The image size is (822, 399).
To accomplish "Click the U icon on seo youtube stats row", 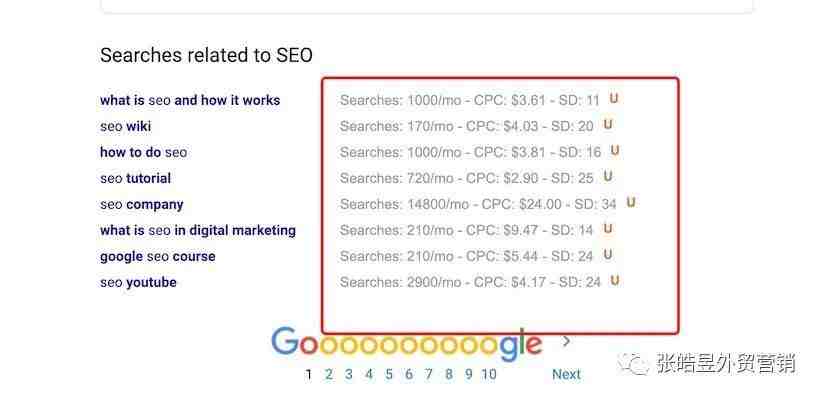I will coord(615,281).
